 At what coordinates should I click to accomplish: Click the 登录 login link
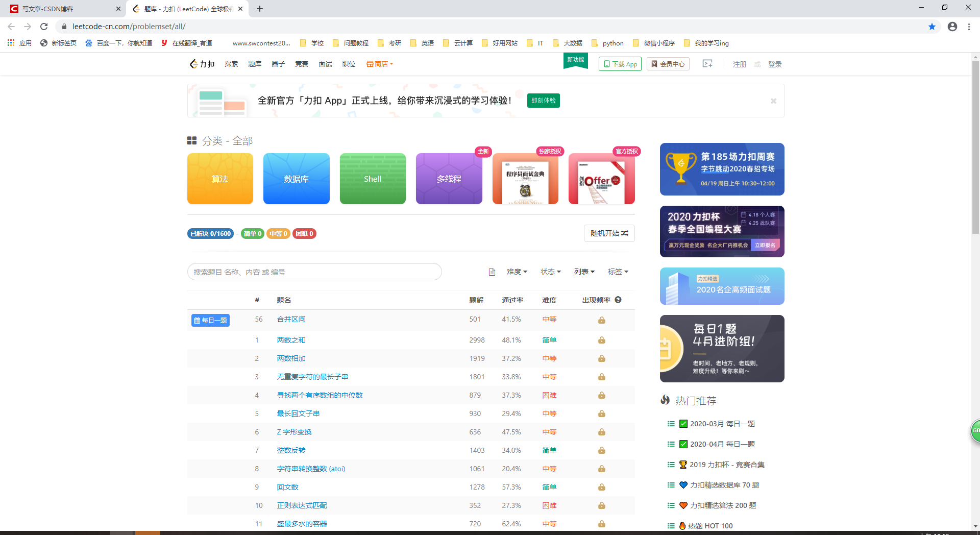point(775,64)
